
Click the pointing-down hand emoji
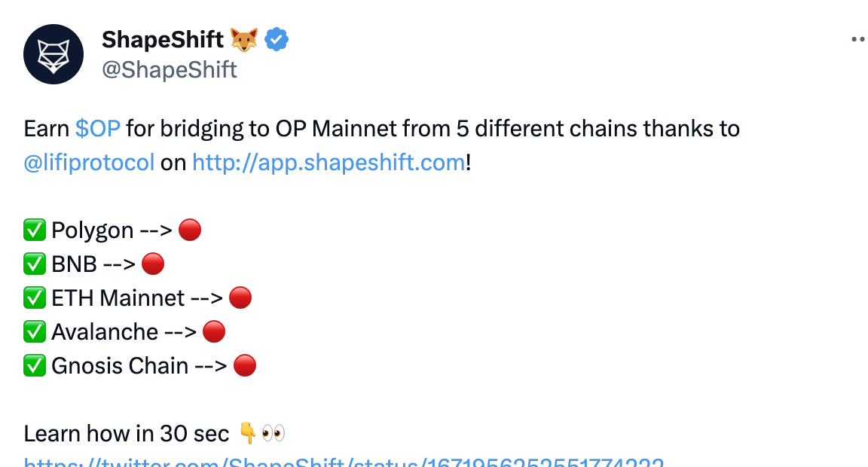click(247, 433)
